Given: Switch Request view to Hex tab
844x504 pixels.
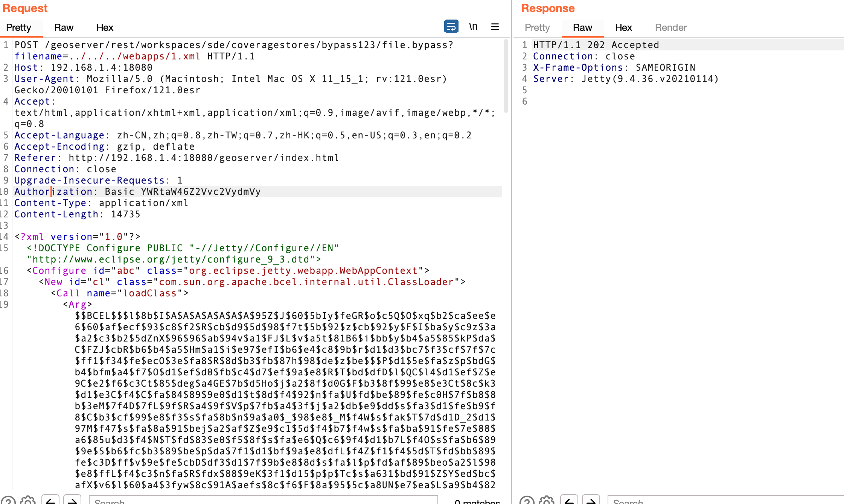Looking at the screenshot, I should click(x=105, y=27).
